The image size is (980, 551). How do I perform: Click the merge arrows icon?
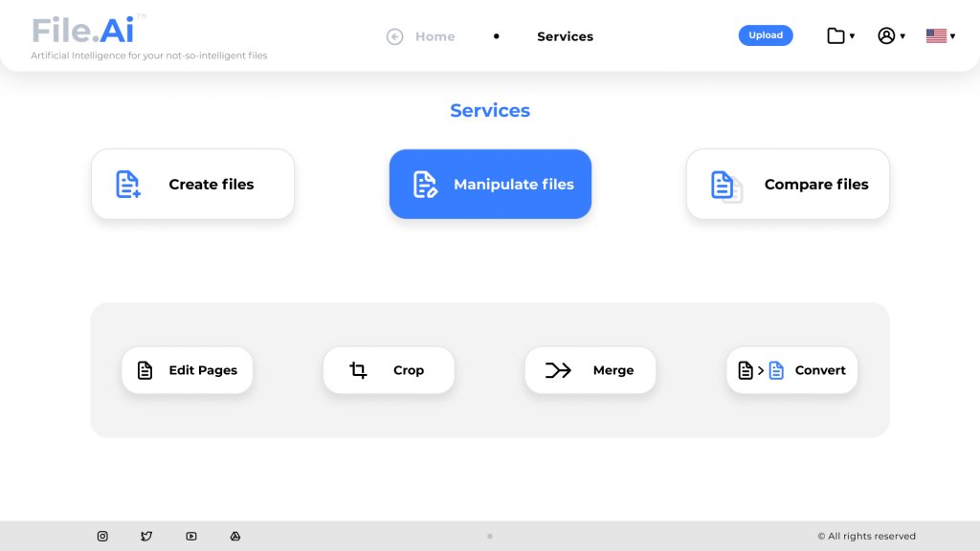tap(558, 370)
